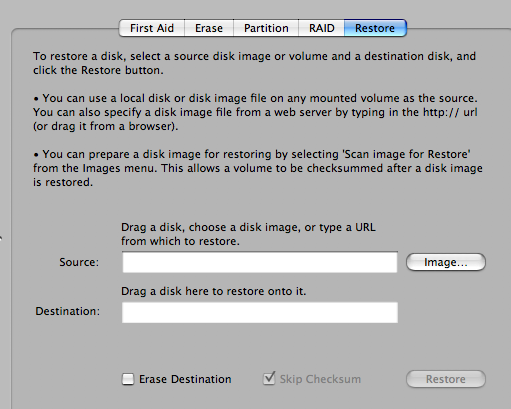Click inside the Destination field
This screenshot has width=511, height=409.
pos(260,312)
